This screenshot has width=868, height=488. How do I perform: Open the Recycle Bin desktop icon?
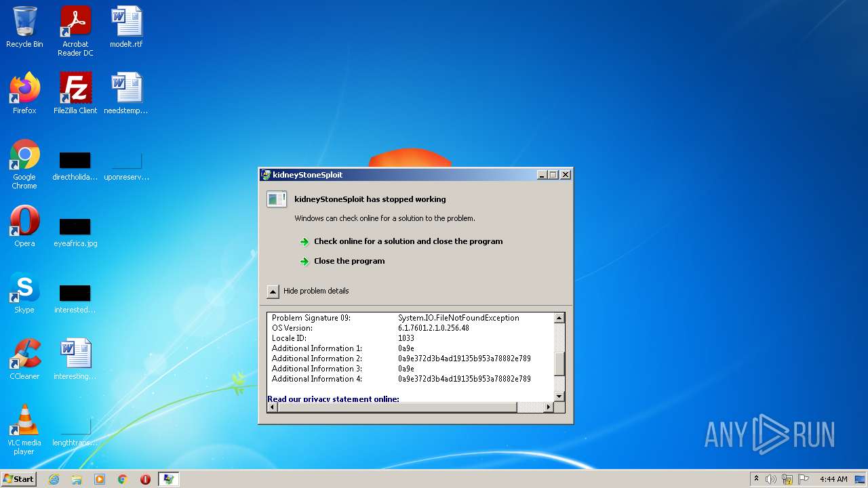click(x=24, y=27)
